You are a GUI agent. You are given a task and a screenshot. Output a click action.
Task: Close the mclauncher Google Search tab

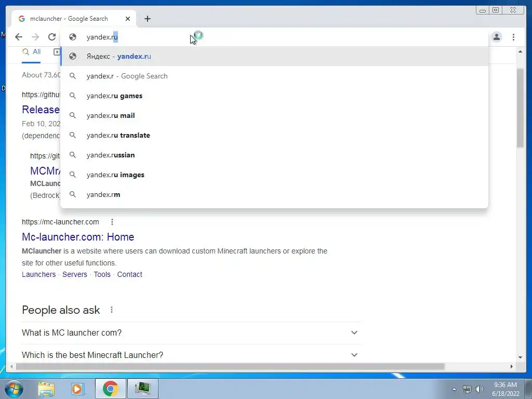coord(128,19)
